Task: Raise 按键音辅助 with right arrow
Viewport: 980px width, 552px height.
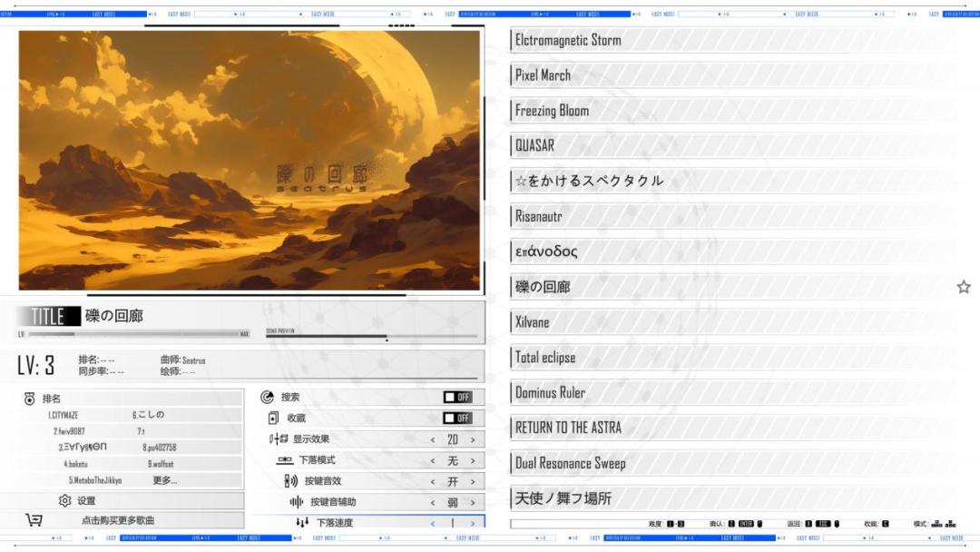Action: click(x=473, y=502)
